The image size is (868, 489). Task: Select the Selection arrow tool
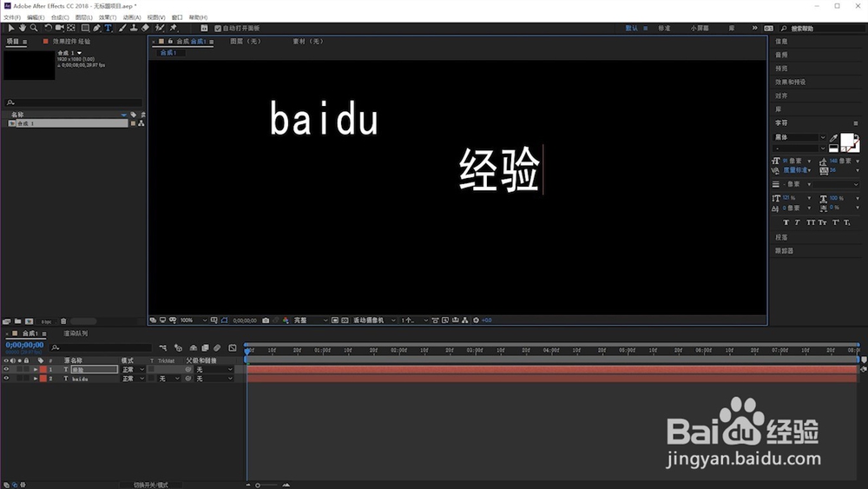coord(11,28)
